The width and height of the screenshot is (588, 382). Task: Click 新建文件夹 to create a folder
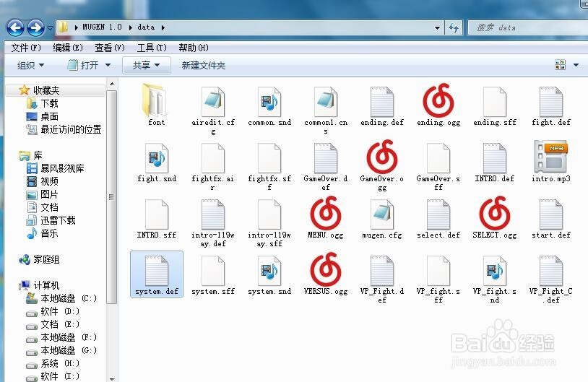tap(204, 65)
